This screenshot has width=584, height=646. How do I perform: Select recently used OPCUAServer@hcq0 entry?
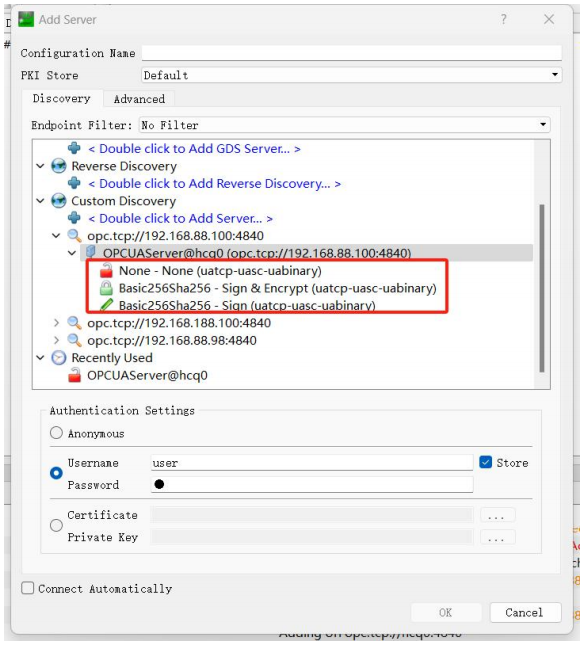coord(147,375)
